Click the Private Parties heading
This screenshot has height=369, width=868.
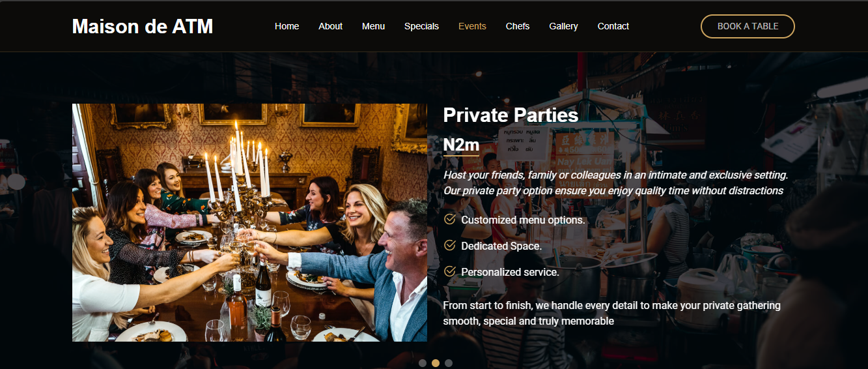[511, 115]
